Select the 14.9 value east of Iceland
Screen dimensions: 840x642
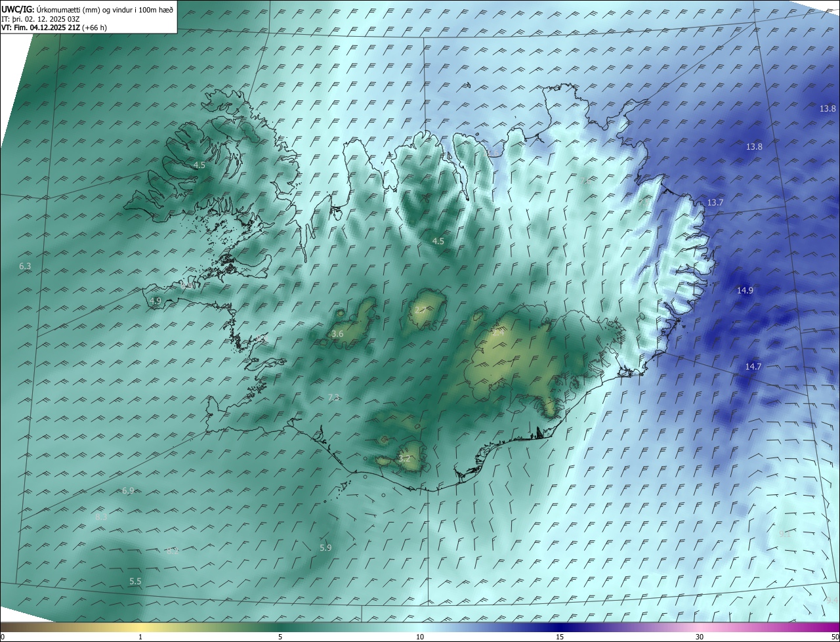point(745,290)
